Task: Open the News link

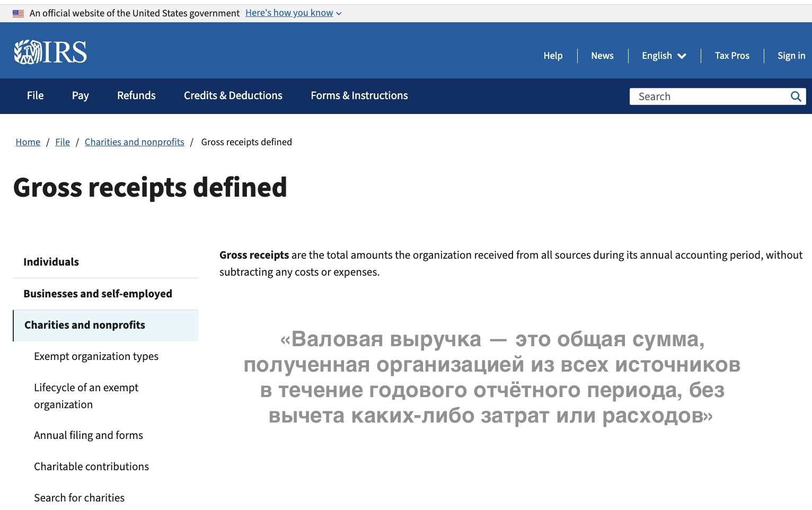Action: 602,56
